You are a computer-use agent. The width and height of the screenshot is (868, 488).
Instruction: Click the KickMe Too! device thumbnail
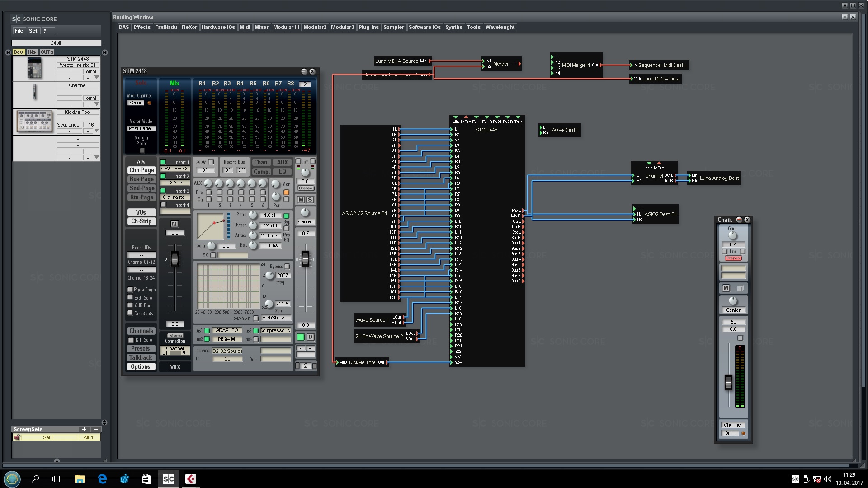point(34,121)
